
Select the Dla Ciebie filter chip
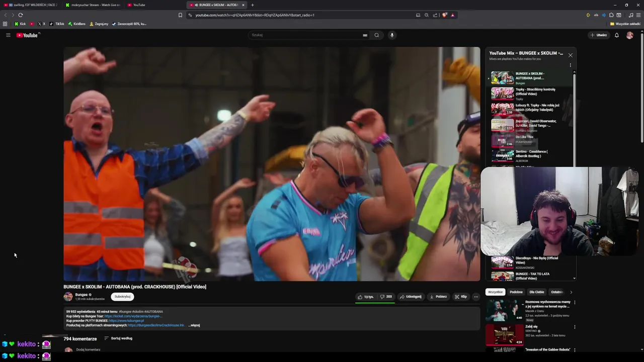coord(537,292)
